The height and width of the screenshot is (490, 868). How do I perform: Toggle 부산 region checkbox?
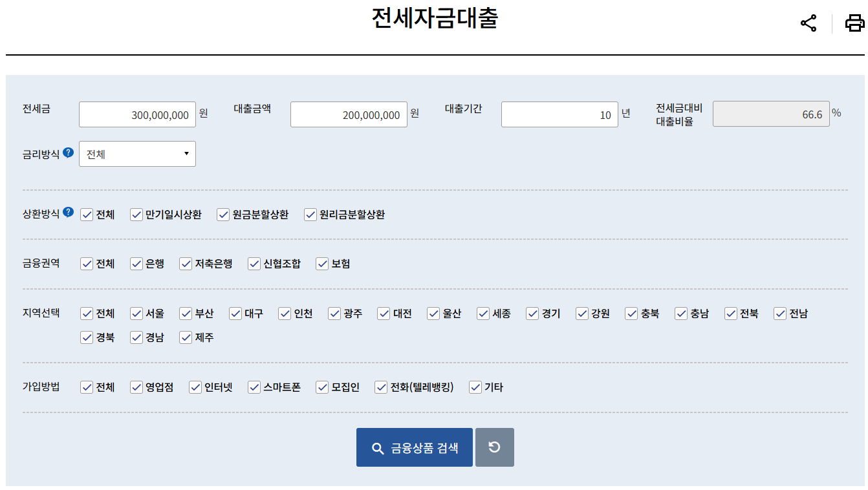(186, 314)
